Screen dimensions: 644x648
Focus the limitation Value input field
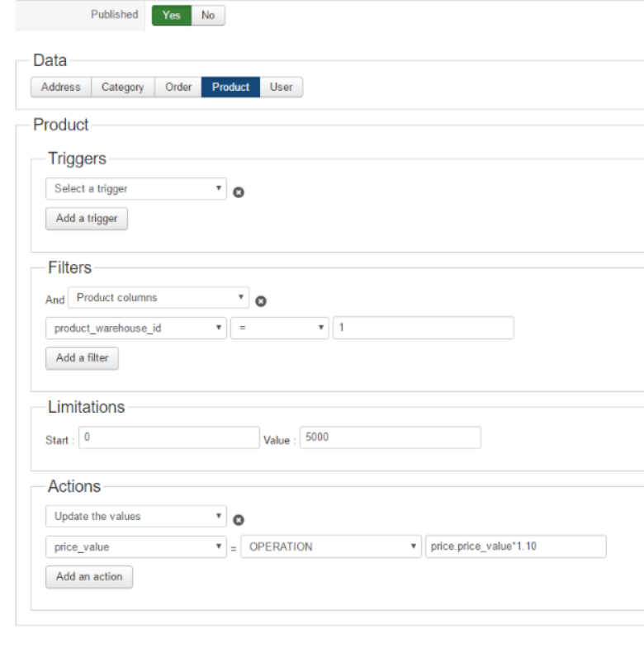coord(390,438)
